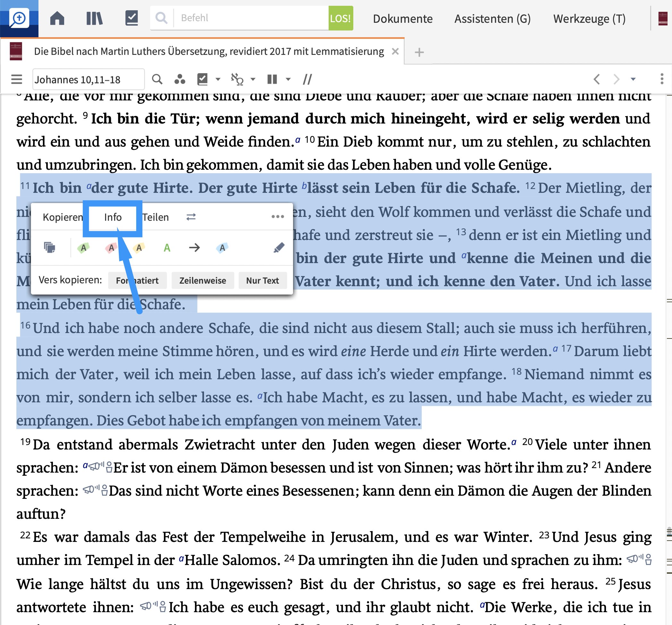This screenshot has width=672, height=625.
Task: Apply the red highlighter style
Action: pyautogui.click(x=111, y=248)
